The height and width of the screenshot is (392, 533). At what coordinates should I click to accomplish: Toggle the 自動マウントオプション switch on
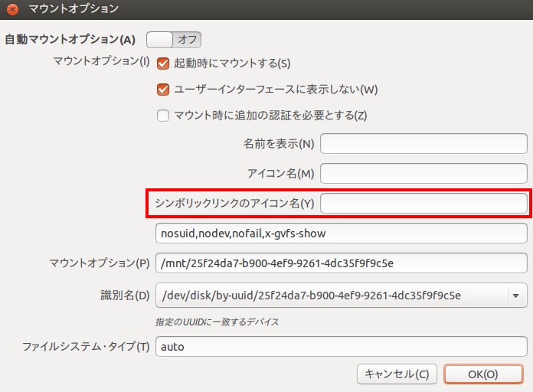pyautogui.click(x=174, y=40)
